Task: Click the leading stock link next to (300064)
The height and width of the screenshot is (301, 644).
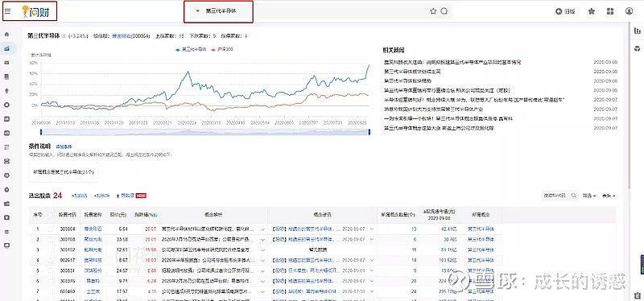Action: [x=122, y=36]
